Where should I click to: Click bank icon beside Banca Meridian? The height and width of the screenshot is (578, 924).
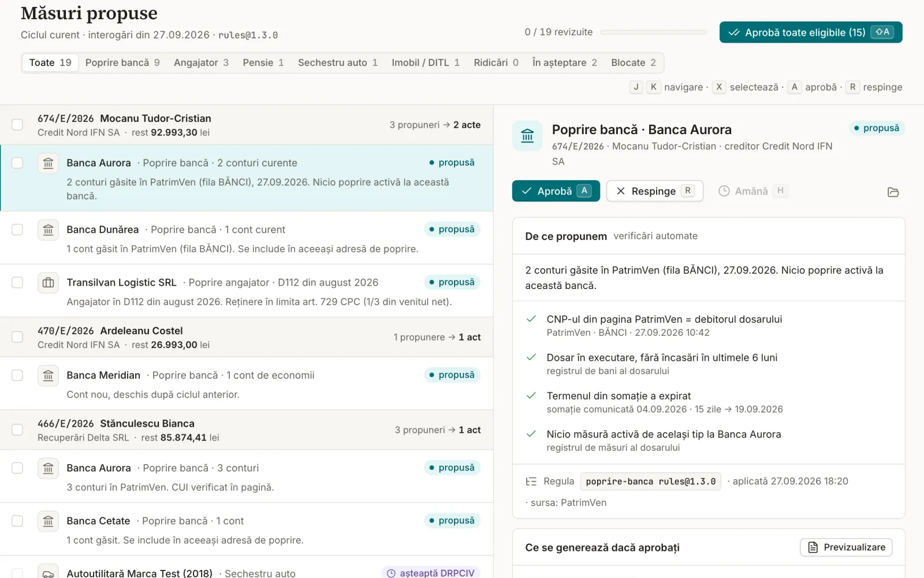pyautogui.click(x=49, y=376)
